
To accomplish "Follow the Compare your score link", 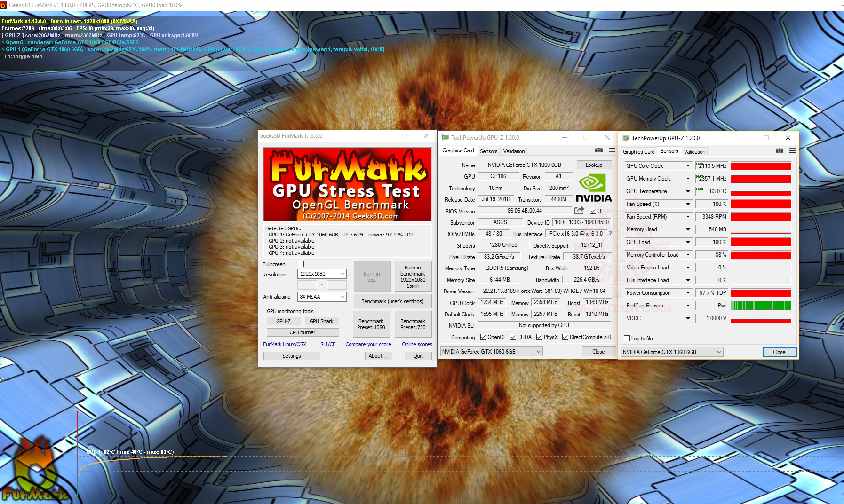I will (368, 344).
